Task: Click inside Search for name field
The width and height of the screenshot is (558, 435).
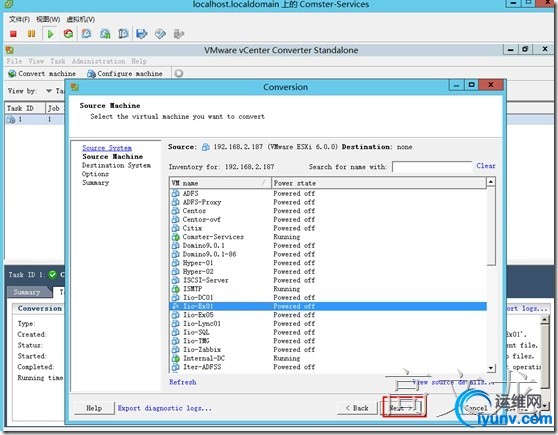Action: coord(431,166)
